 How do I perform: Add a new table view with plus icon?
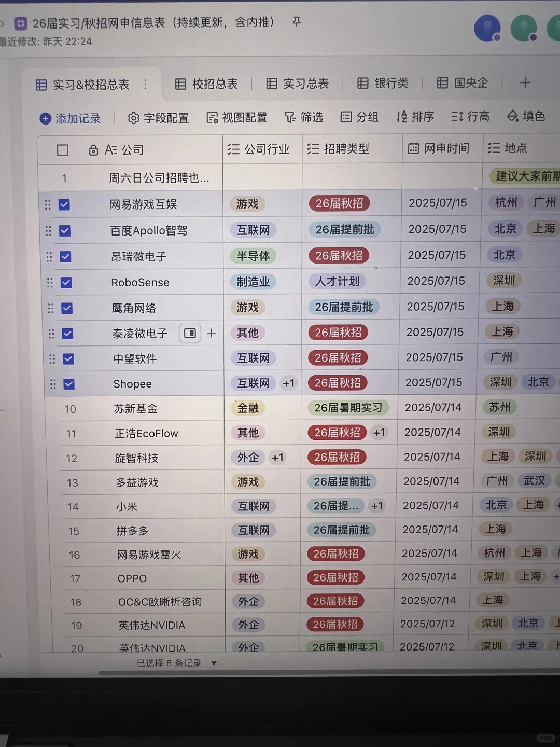(525, 82)
